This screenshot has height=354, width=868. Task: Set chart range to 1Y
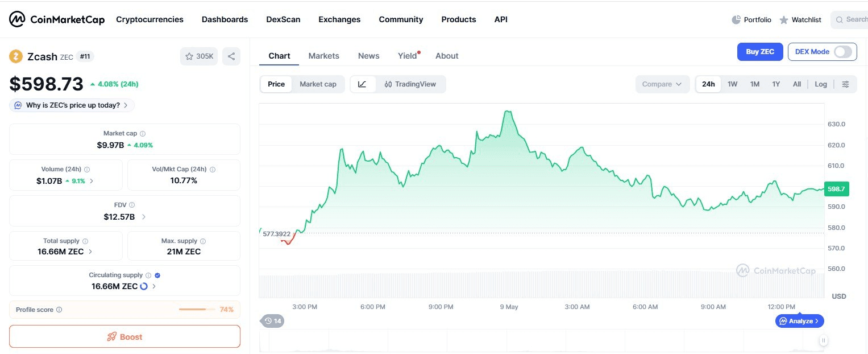[x=776, y=84]
